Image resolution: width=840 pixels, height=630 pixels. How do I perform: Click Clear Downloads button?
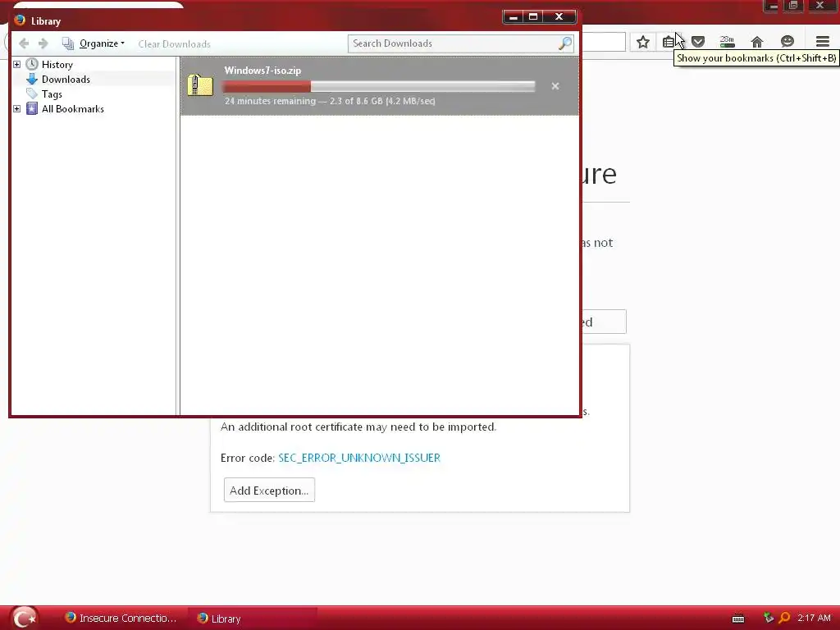174,44
